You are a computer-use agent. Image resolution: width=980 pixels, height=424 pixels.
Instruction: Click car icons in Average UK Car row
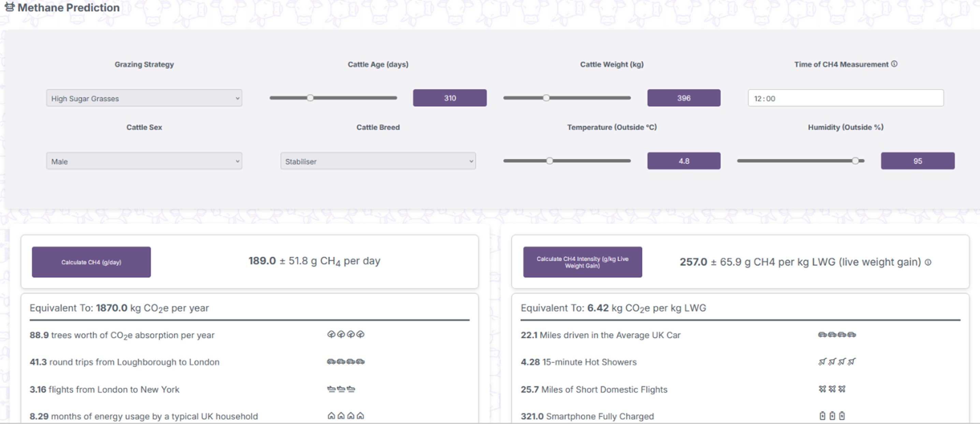[837, 335]
